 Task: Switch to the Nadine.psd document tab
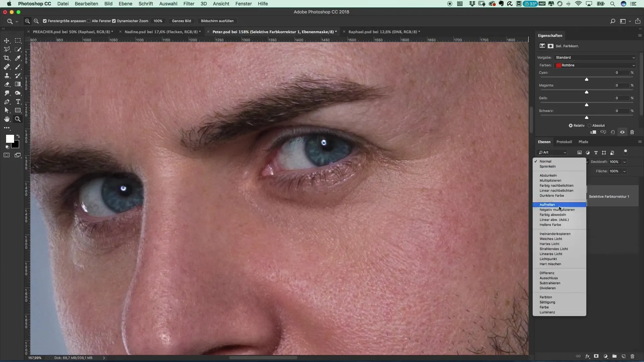pos(163,32)
